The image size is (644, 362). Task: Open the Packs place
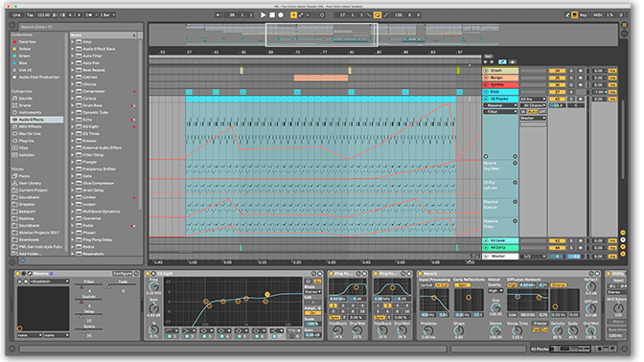click(24, 176)
